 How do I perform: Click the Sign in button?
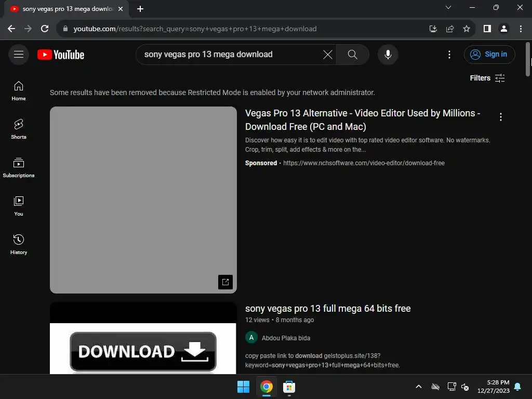(x=489, y=54)
